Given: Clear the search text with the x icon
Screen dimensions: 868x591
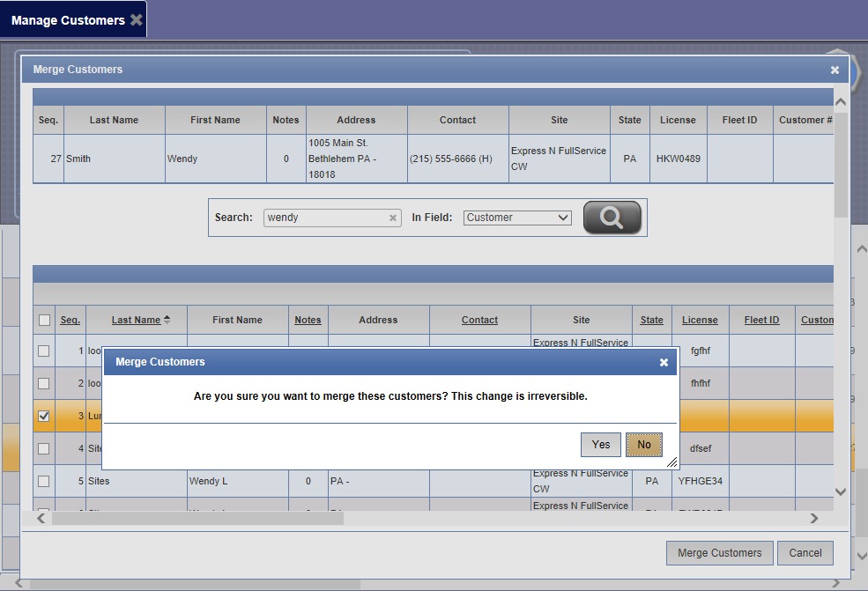Looking at the screenshot, I should pos(393,218).
